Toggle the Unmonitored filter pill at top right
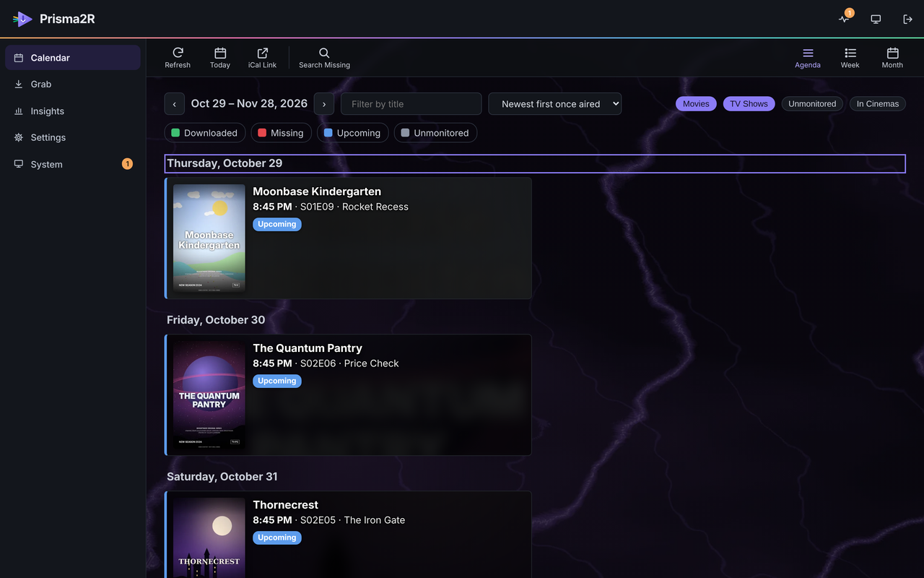 [x=812, y=104]
